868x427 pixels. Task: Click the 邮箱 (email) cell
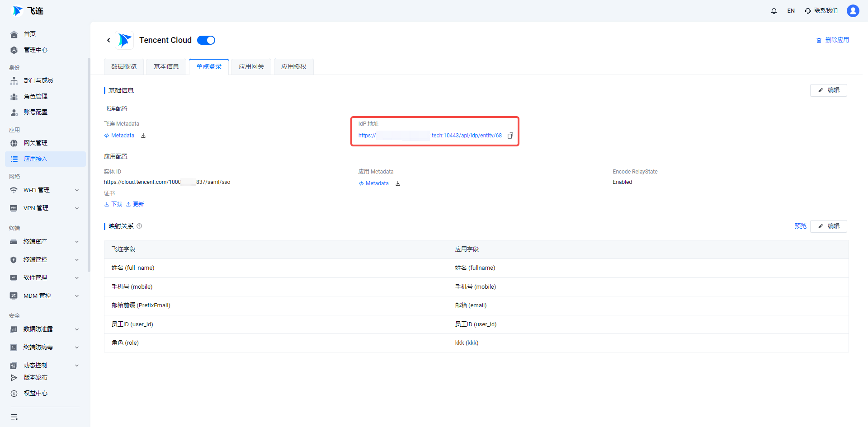471,305
